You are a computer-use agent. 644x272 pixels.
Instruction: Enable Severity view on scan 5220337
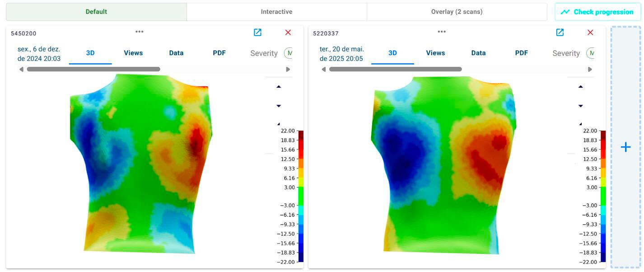[566, 53]
